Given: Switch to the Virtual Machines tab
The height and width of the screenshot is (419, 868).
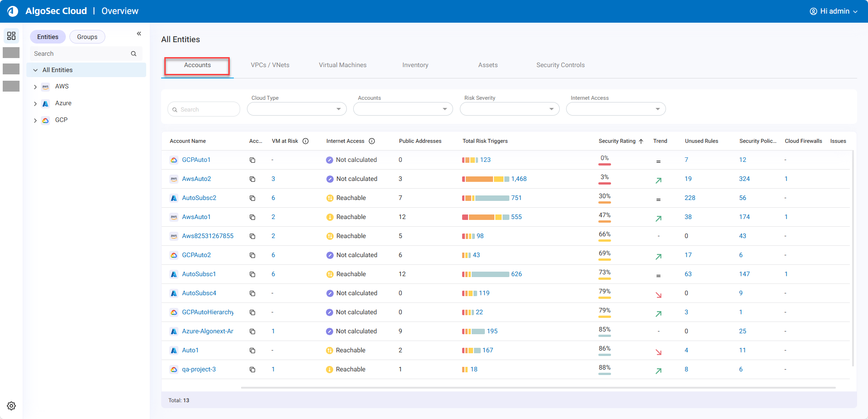Looking at the screenshot, I should (342, 65).
